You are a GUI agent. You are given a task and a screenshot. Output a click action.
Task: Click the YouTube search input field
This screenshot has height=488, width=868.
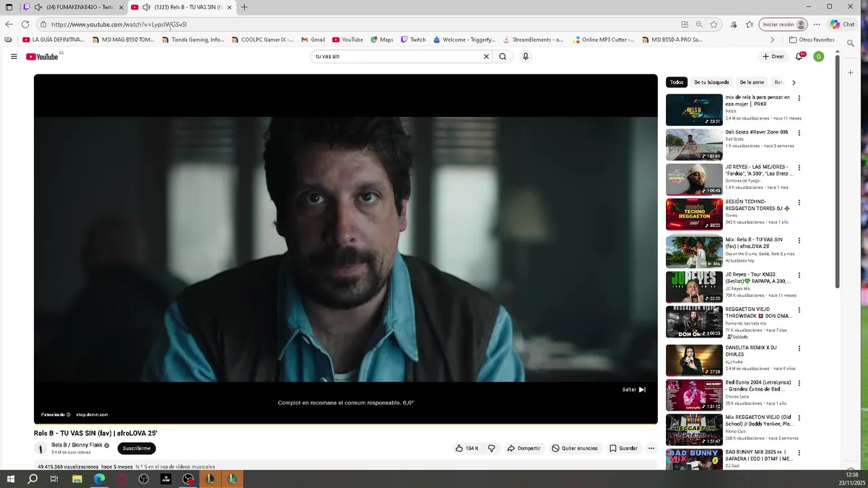397,56
